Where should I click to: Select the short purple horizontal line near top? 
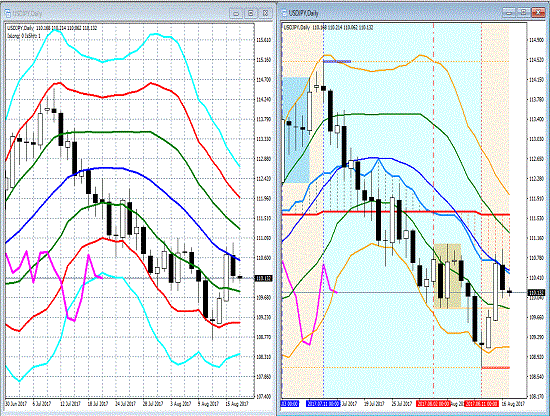(x=337, y=61)
